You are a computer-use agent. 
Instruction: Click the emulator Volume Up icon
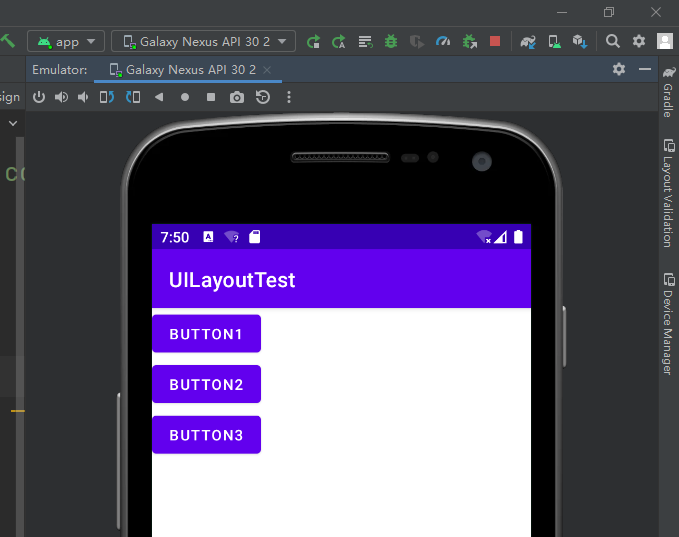(x=61, y=97)
